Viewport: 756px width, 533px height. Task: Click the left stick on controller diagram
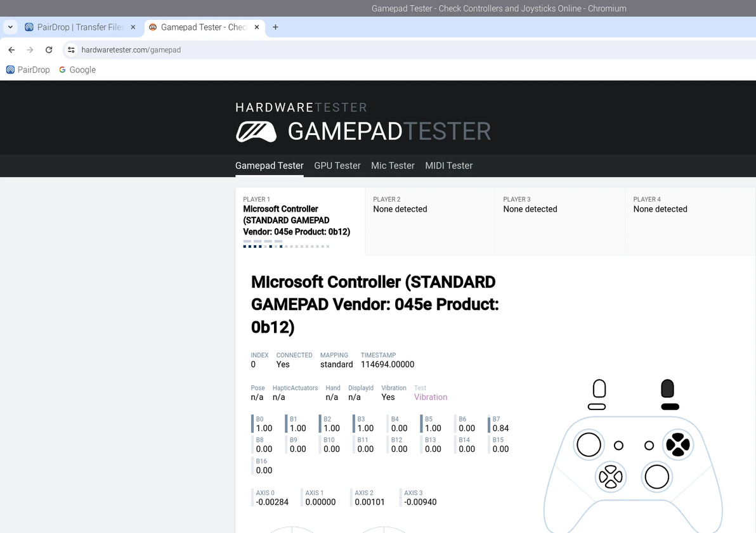click(x=589, y=444)
